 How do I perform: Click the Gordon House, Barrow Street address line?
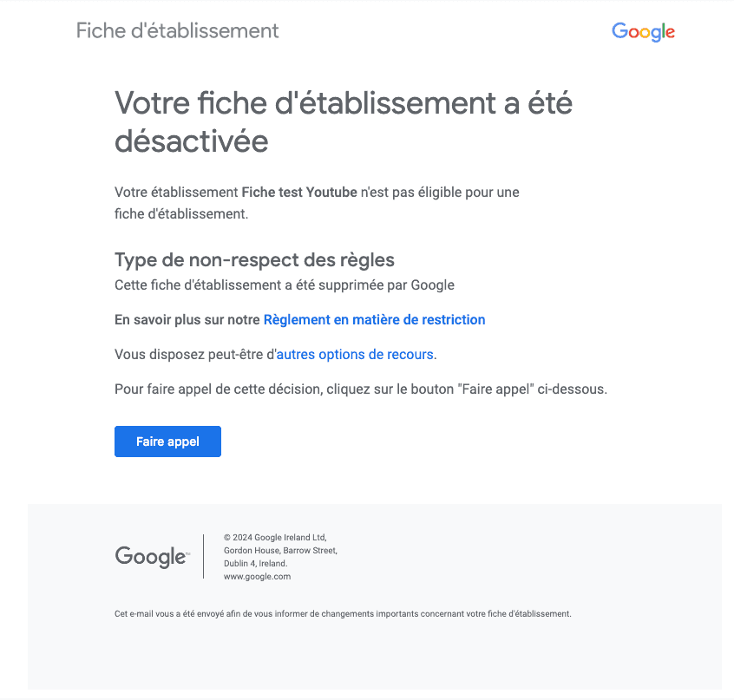280,550
